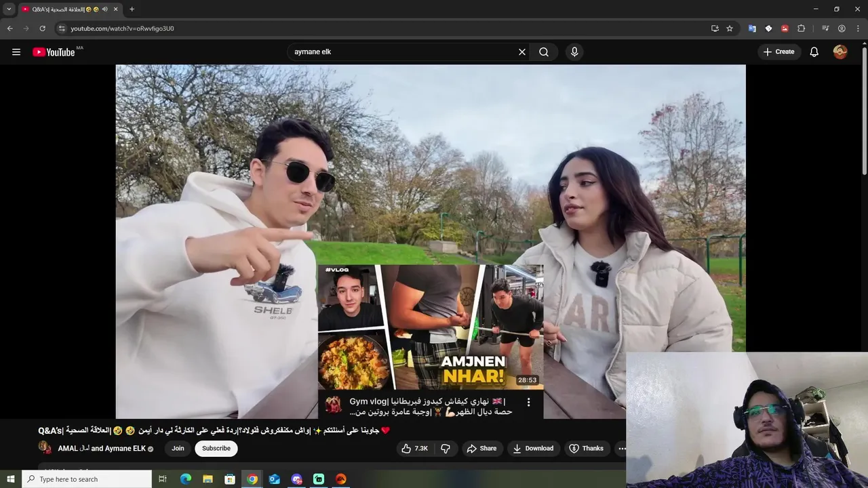Open options for the Gym vlog card
The height and width of the screenshot is (488, 868).
[x=529, y=402]
